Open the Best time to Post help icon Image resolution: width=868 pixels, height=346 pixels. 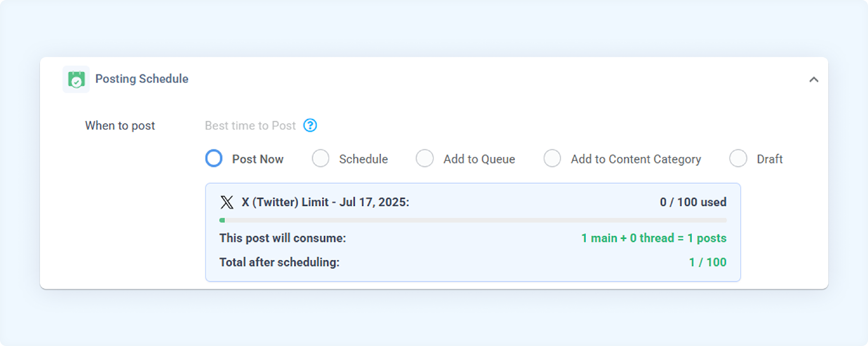tap(310, 125)
